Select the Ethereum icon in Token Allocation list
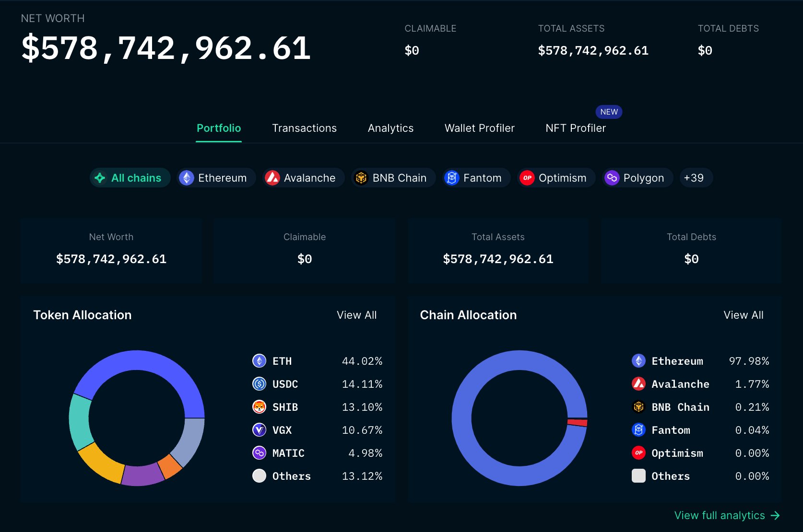The height and width of the screenshot is (532, 803). point(259,361)
